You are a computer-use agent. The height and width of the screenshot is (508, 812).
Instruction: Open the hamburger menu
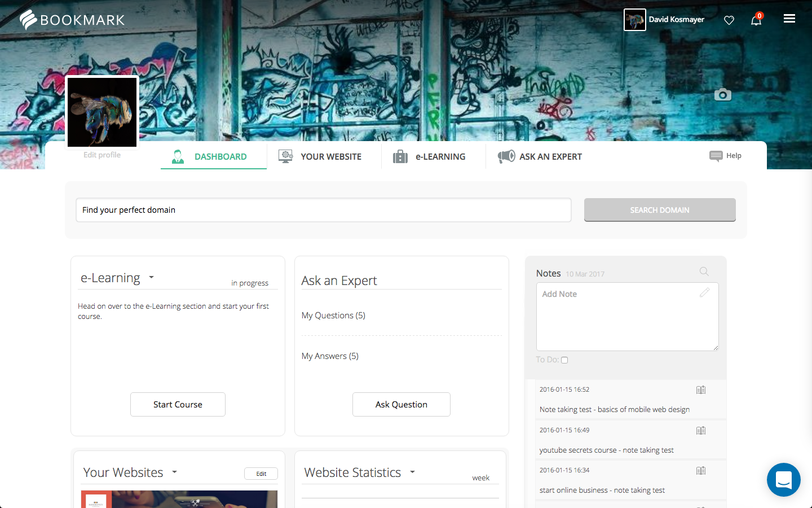pos(789,19)
